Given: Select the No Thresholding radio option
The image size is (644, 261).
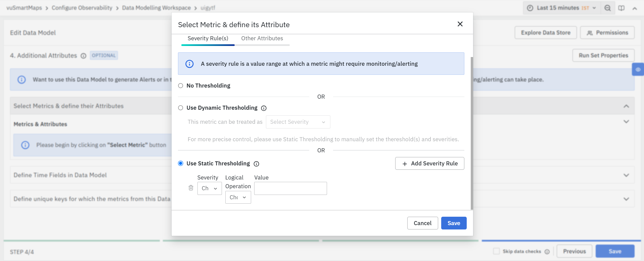Looking at the screenshot, I should tap(181, 86).
